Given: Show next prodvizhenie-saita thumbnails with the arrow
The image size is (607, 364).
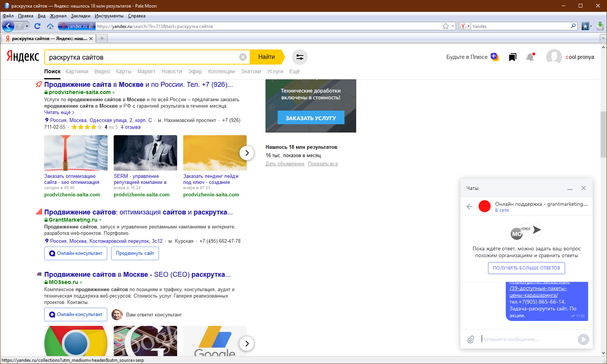Looking at the screenshot, I should 247,153.
